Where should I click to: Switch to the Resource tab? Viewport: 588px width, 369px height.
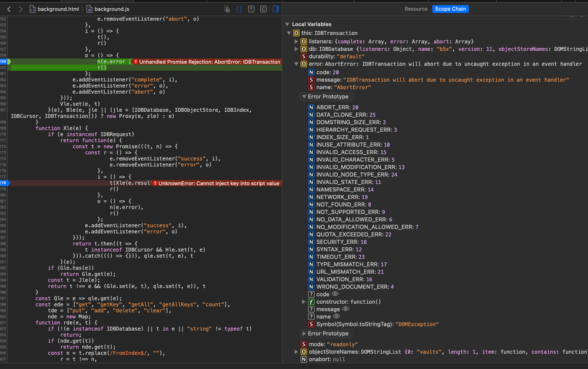[x=416, y=9]
